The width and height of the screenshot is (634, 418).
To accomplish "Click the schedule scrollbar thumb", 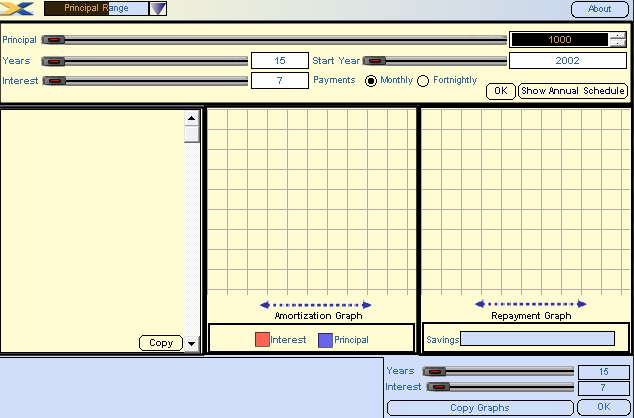I will tap(191, 134).
